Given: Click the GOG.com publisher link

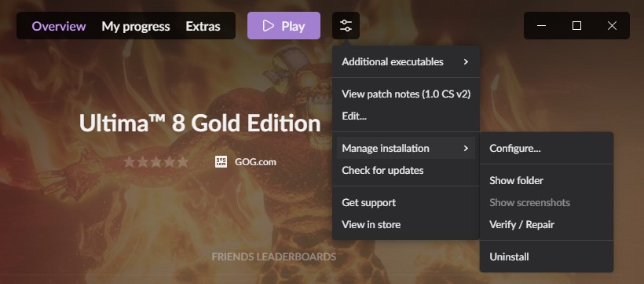Looking at the screenshot, I should tap(255, 162).
